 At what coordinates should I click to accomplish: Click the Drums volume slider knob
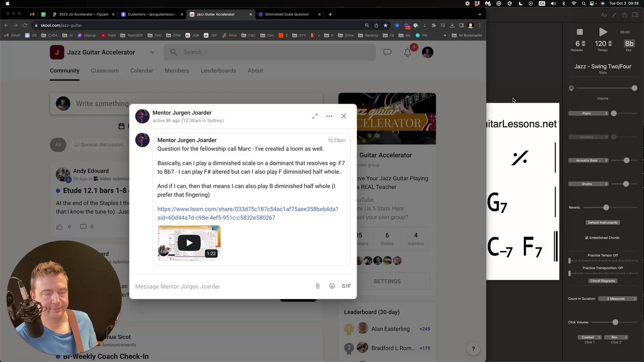coord(626,184)
